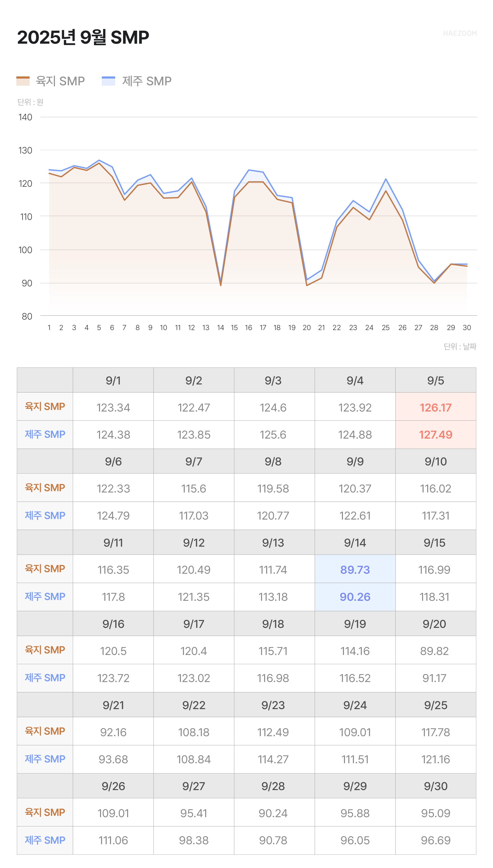Viewport: 493px width, 868px height.
Task: Select the highlighted 127.49 Jeju cell
Action: coord(435,435)
